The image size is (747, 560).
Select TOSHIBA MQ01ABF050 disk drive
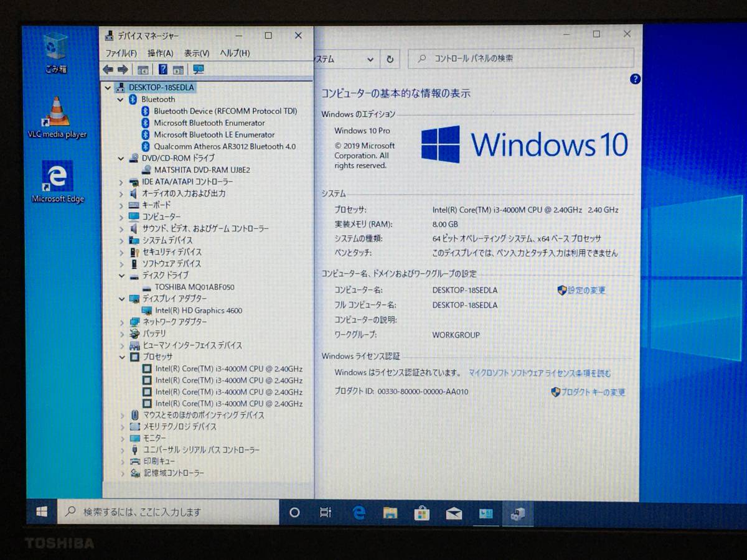[194, 287]
